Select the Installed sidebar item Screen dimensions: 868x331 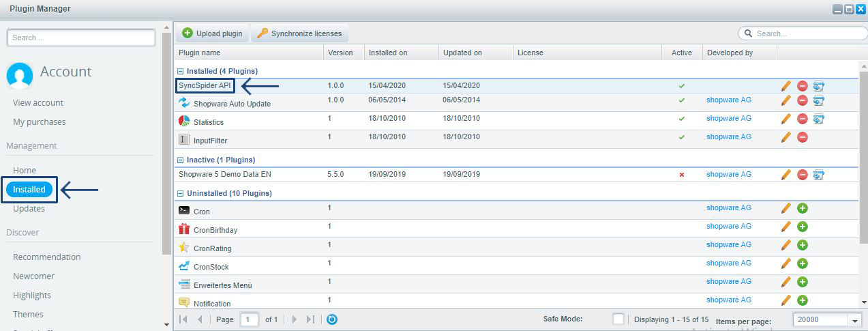[x=29, y=190]
